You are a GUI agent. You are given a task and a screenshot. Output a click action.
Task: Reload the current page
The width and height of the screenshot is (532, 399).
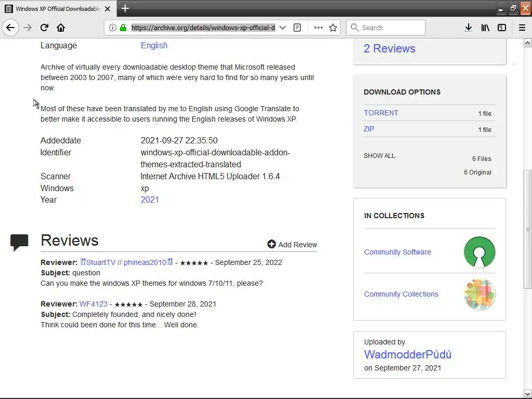[44, 28]
